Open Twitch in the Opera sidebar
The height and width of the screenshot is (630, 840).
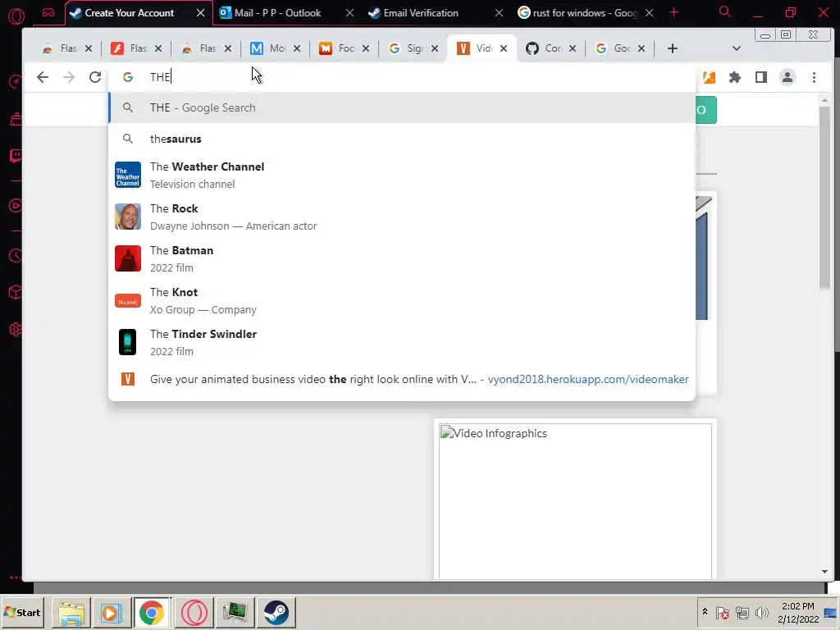click(16, 156)
